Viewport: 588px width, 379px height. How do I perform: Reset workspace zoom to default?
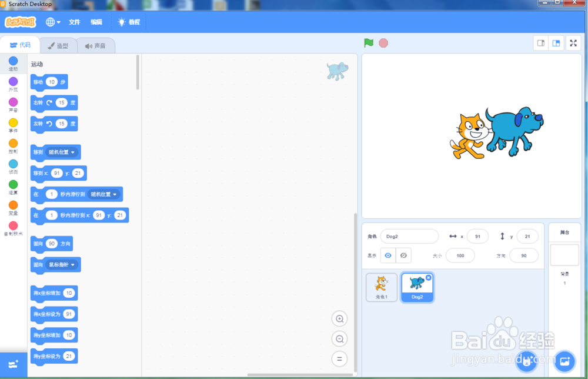tap(339, 359)
